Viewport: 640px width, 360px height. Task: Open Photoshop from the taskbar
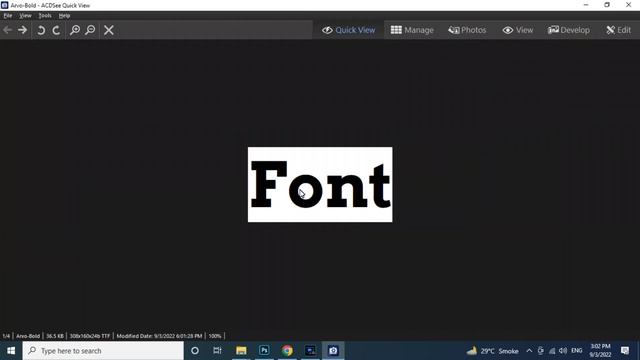point(264,351)
